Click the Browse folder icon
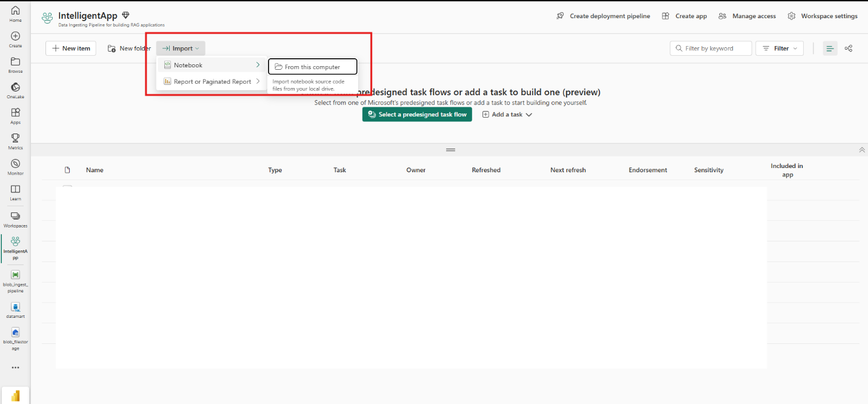Screen dimensions: 868x404 (15, 64)
